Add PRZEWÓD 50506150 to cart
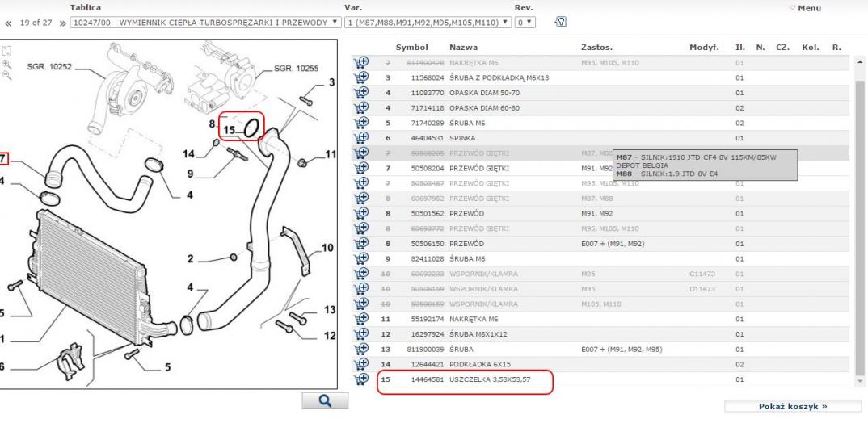This screenshot has height=423, width=868. click(x=361, y=243)
